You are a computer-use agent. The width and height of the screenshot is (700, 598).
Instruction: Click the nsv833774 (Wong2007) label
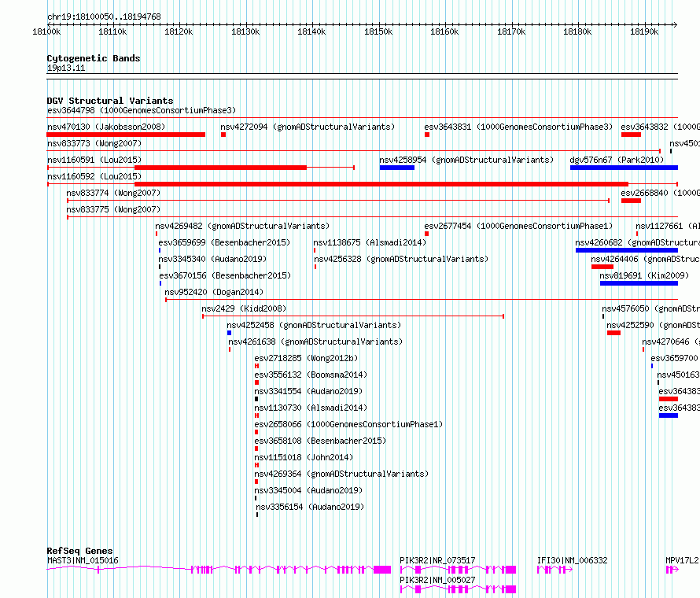(113, 193)
